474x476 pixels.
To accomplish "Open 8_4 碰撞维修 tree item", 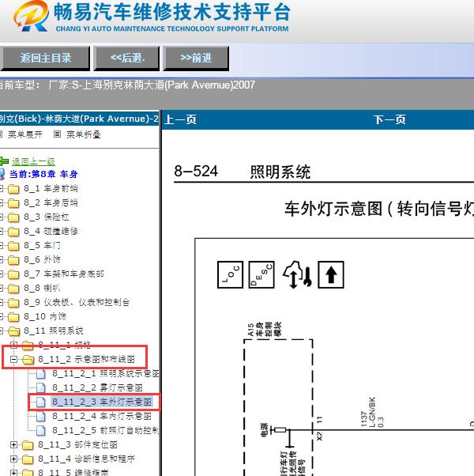I will coord(51,232).
